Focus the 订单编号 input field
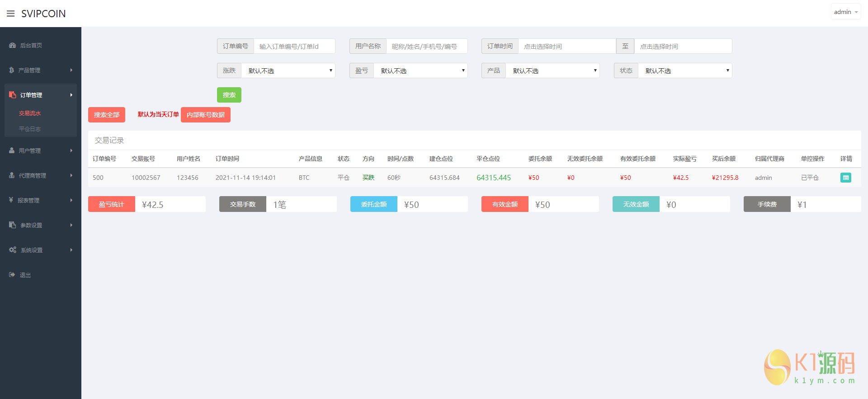Image resolution: width=868 pixels, height=399 pixels. pos(294,46)
